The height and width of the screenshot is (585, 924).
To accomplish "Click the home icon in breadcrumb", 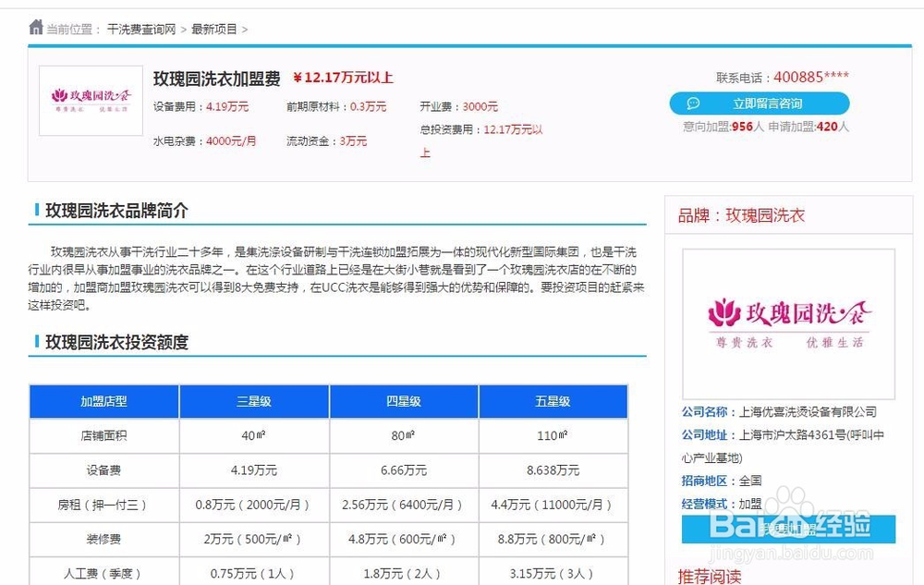I will [36, 27].
